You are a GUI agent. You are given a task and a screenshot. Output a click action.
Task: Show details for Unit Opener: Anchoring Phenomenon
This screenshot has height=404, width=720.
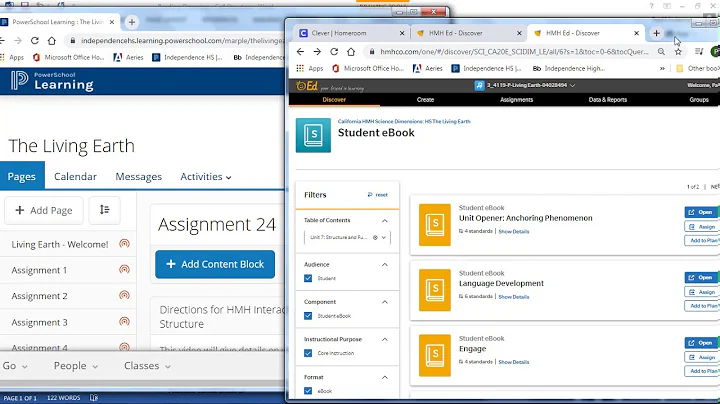click(514, 231)
